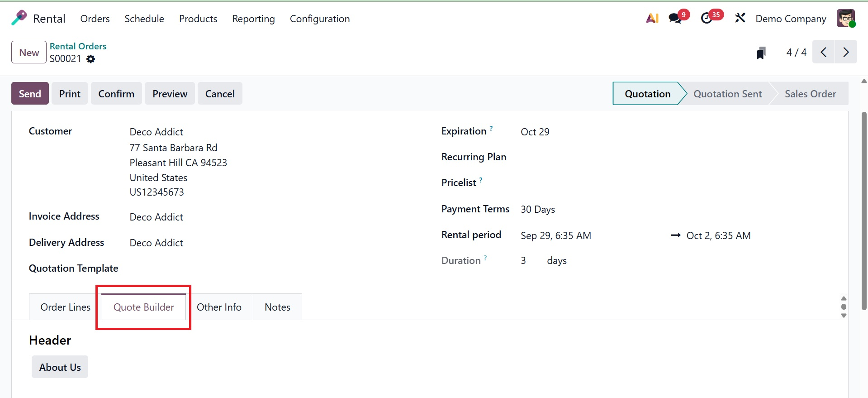
Task: Edit the Expiration date Oct 29
Action: click(535, 132)
